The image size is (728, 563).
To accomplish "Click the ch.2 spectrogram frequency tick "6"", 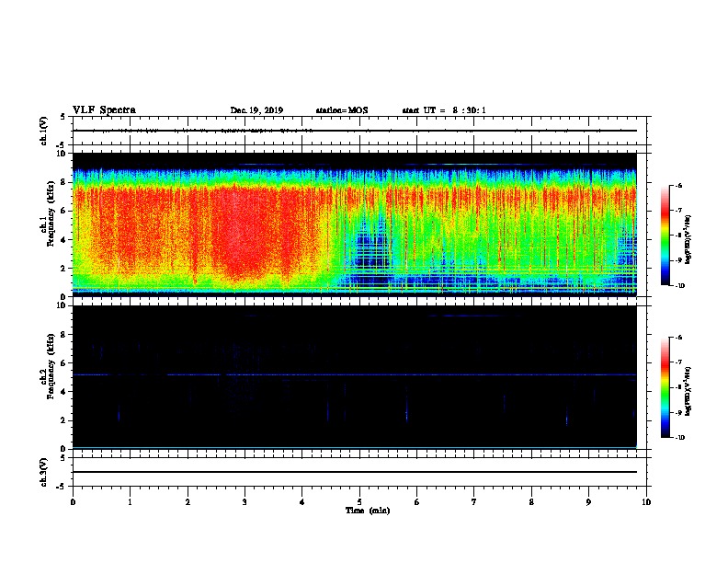I will pyautogui.click(x=64, y=363).
